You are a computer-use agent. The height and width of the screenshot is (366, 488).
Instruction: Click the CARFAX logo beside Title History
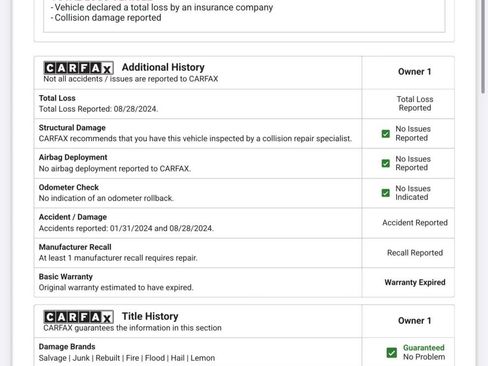point(79,317)
